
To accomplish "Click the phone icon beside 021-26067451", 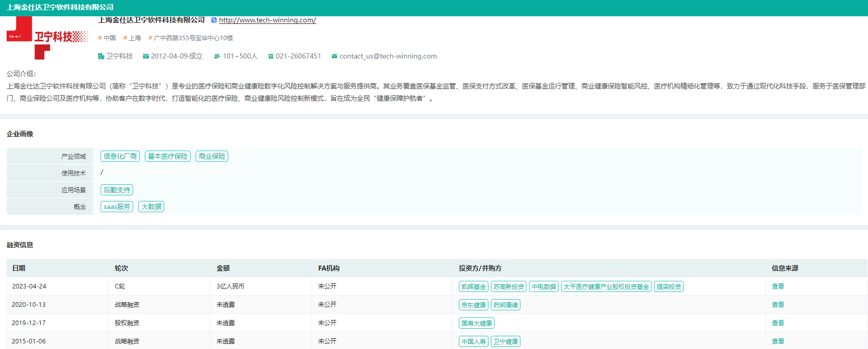I will 271,56.
